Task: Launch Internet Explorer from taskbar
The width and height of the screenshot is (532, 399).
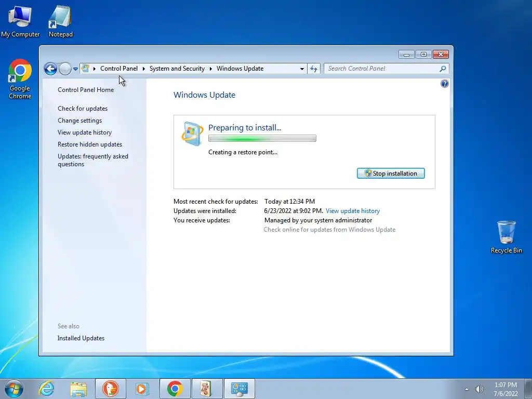Action: 46,389
